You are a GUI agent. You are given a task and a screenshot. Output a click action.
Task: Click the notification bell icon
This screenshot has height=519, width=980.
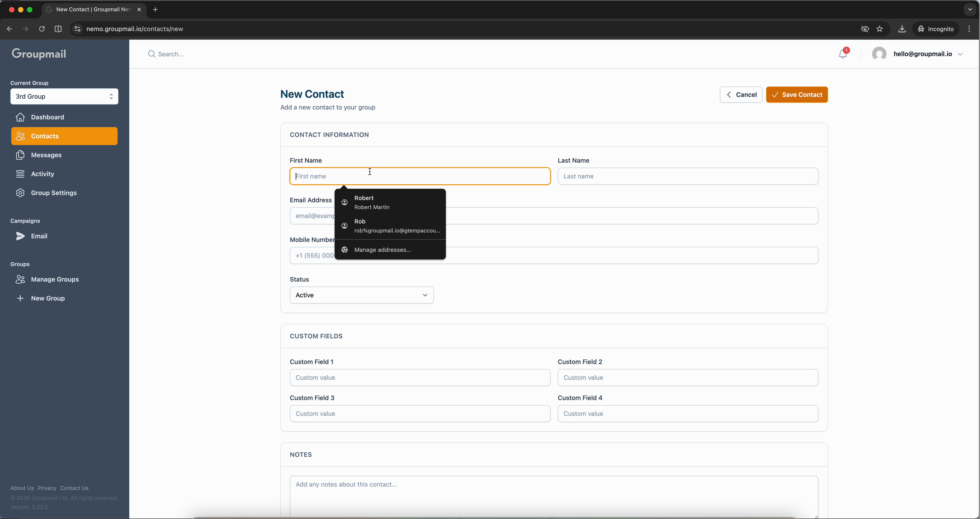coord(843,54)
